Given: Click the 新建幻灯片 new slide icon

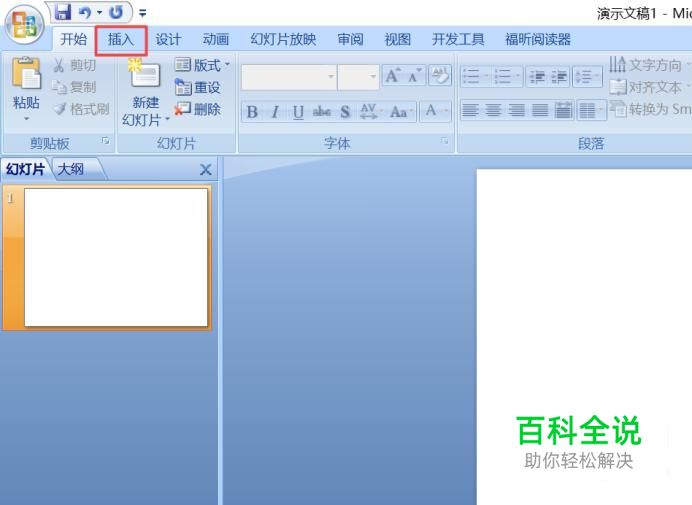Looking at the screenshot, I should pyautogui.click(x=145, y=74).
